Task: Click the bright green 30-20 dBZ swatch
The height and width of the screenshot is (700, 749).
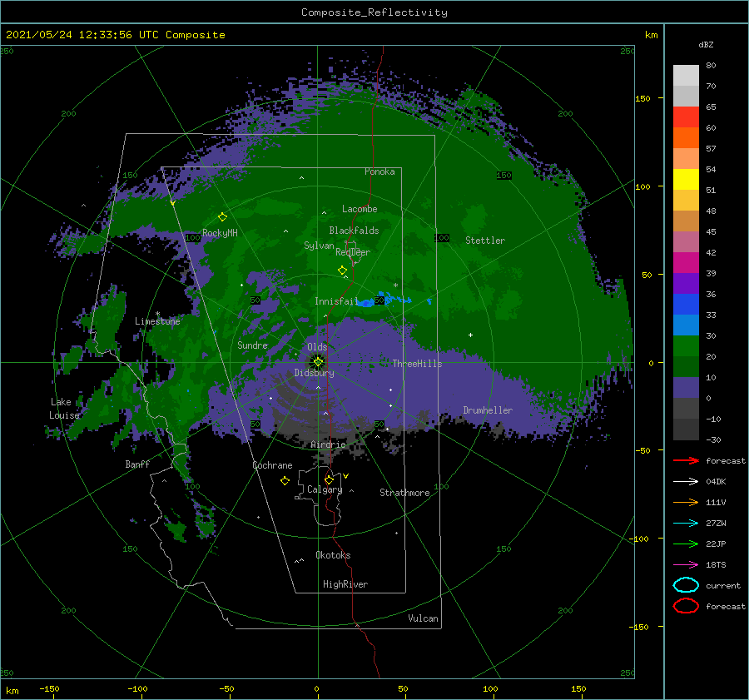Action: click(686, 346)
